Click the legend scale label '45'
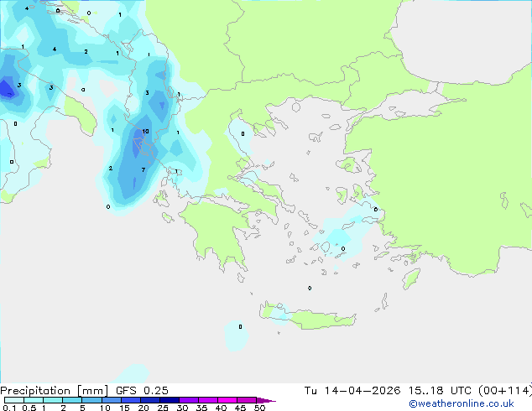The image size is (532, 411). tap(240, 408)
